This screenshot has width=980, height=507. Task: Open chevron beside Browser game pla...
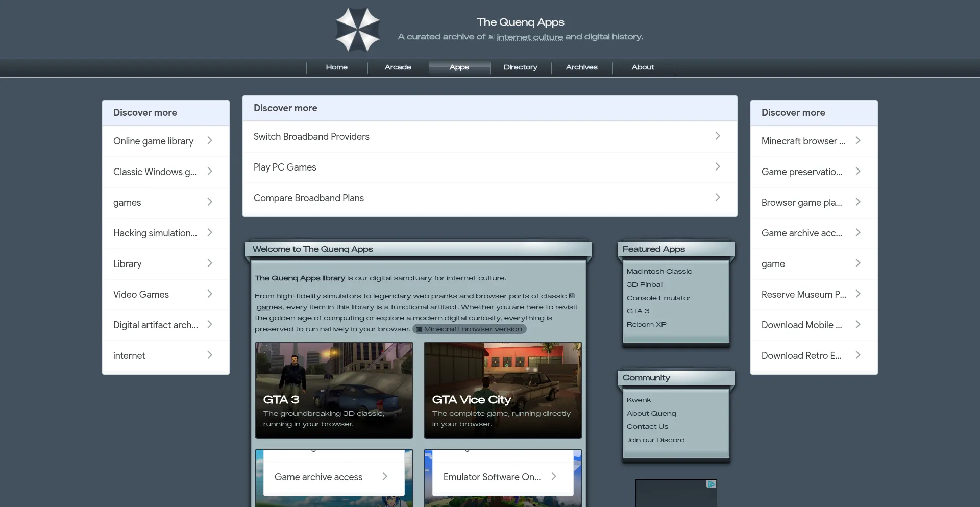858,202
